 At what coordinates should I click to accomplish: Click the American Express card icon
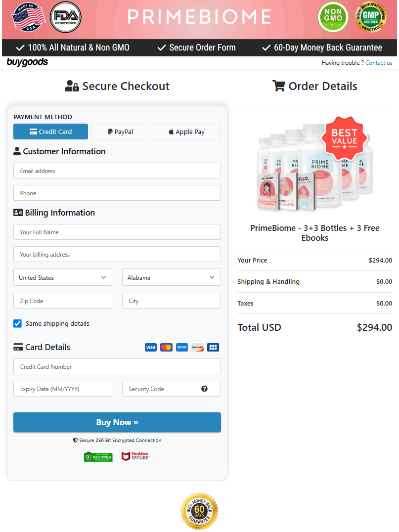click(x=181, y=348)
